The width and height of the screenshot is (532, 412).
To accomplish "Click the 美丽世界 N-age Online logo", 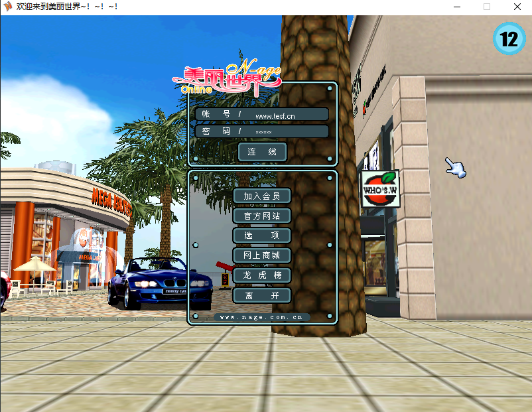I will (x=227, y=79).
